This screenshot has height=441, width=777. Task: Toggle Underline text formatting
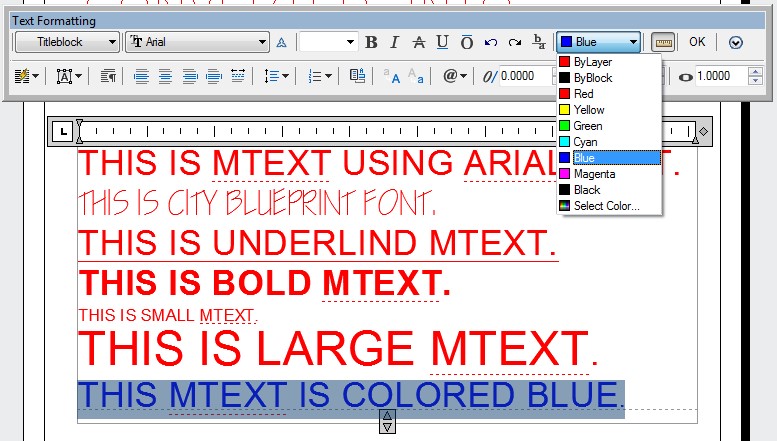[x=442, y=42]
